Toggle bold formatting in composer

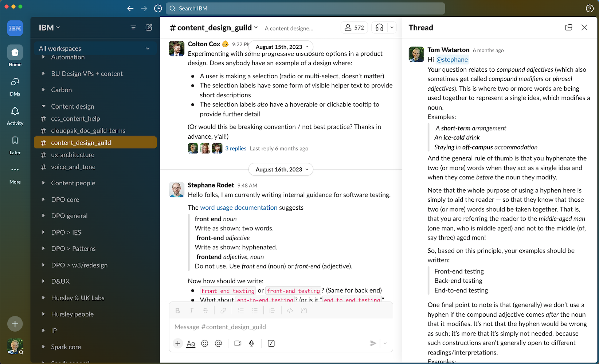pyautogui.click(x=177, y=310)
